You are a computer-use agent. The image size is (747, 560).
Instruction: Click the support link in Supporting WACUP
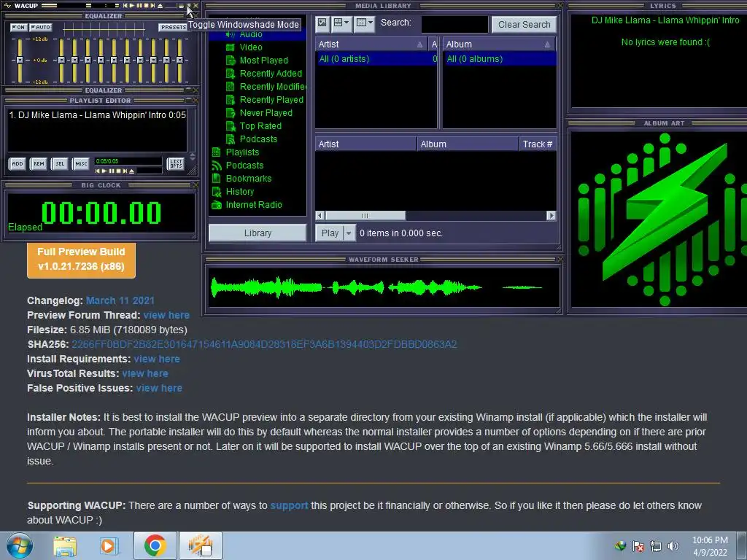pyautogui.click(x=289, y=505)
